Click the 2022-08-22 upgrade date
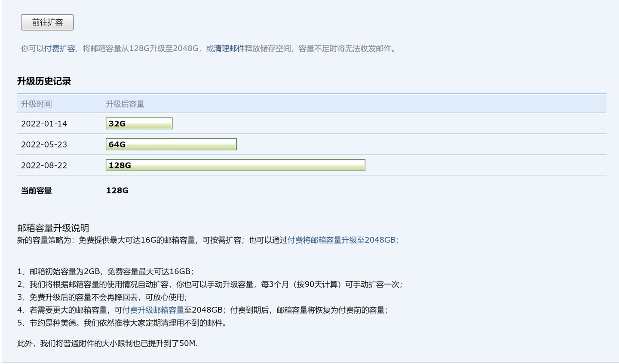Image resolution: width=619 pixels, height=364 pixels. (x=44, y=165)
